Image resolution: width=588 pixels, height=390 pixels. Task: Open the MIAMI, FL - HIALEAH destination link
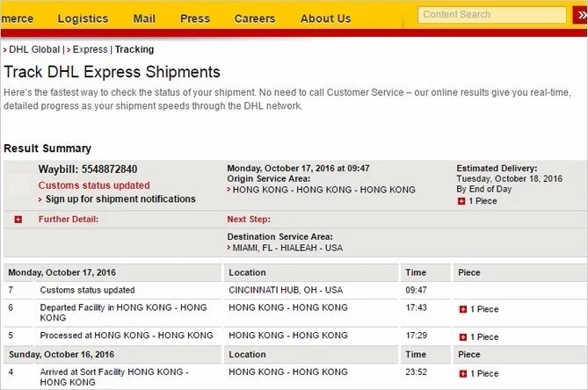287,248
